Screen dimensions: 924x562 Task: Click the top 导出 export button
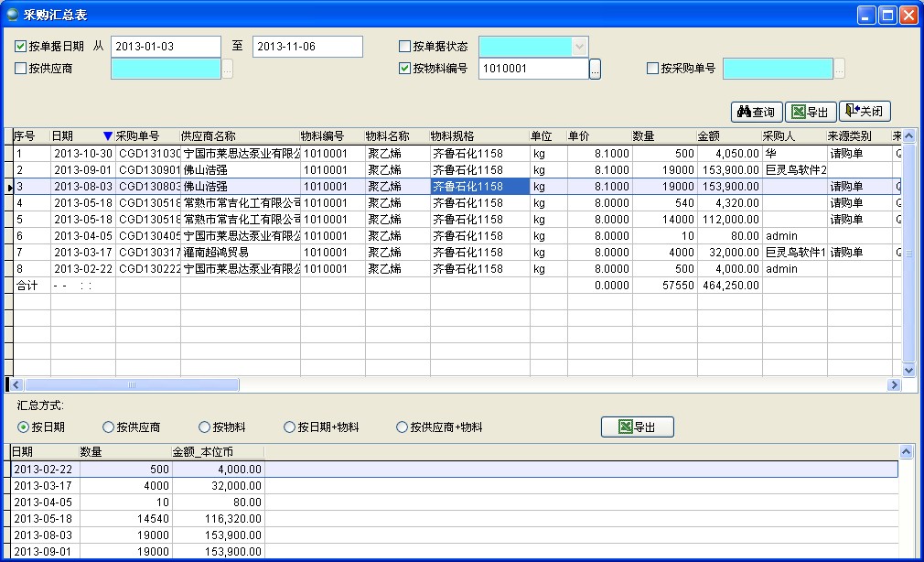[x=810, y=112]
